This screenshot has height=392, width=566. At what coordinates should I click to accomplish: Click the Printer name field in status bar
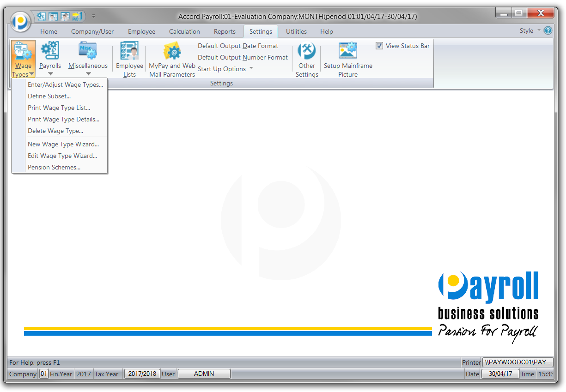[517, 362]
